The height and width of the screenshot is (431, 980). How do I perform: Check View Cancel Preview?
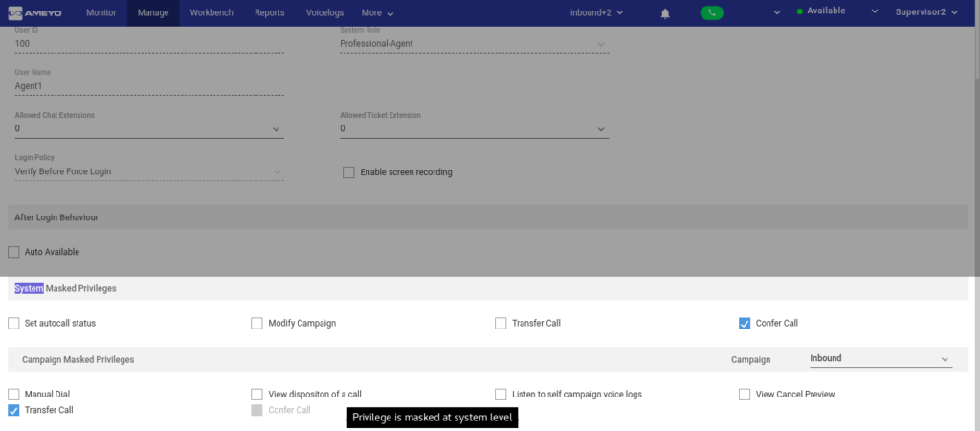coord(745,394)
